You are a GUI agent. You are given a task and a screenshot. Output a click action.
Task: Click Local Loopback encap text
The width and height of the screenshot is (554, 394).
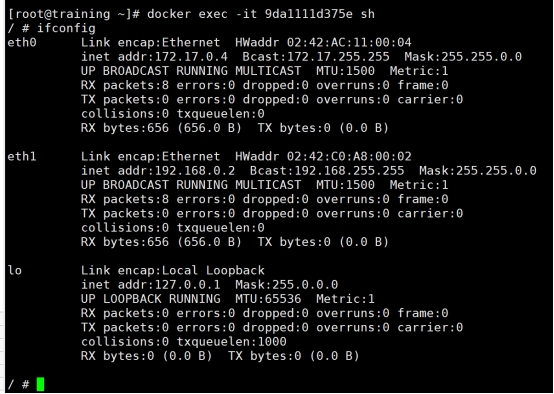213,271
